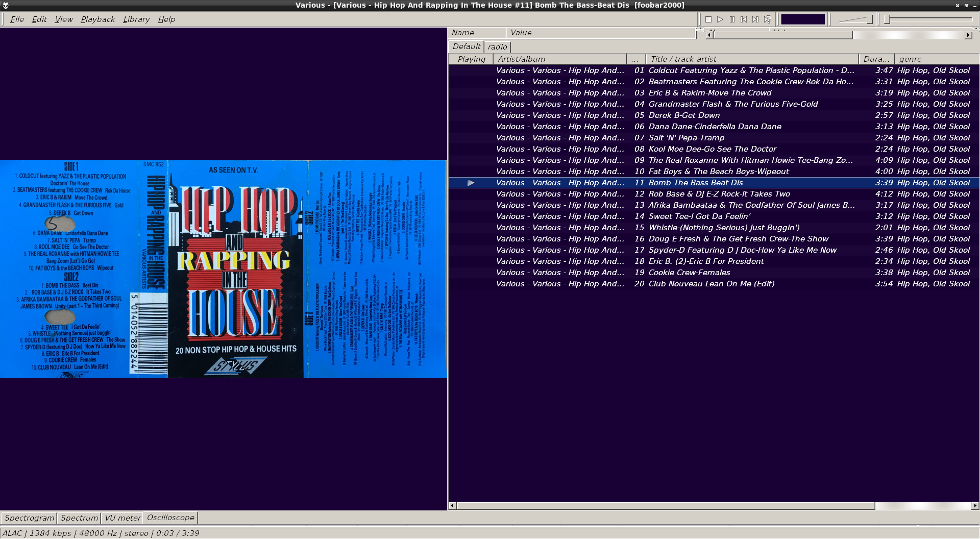Open the File menu
The width and height of the screenshot is (980, 539).
coord(17,19)
